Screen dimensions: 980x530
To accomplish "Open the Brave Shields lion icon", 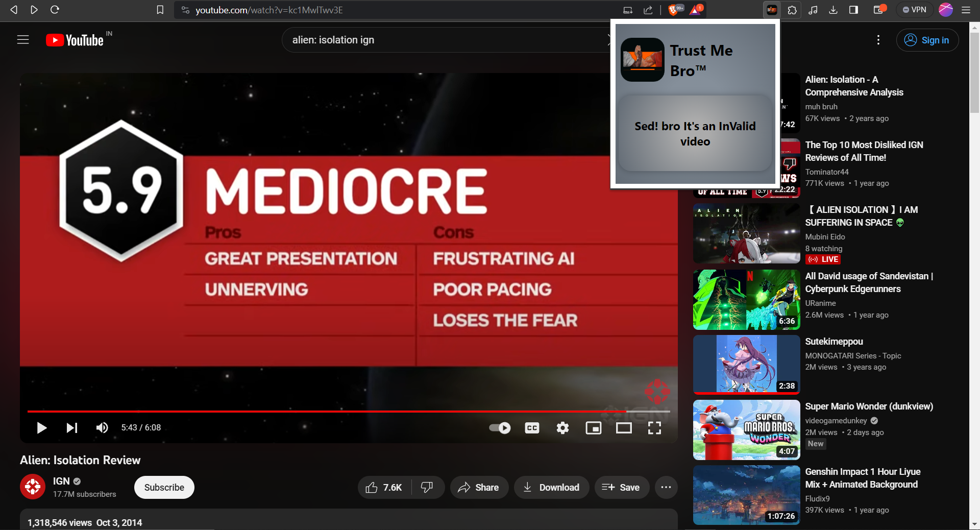I will [675, 10].
